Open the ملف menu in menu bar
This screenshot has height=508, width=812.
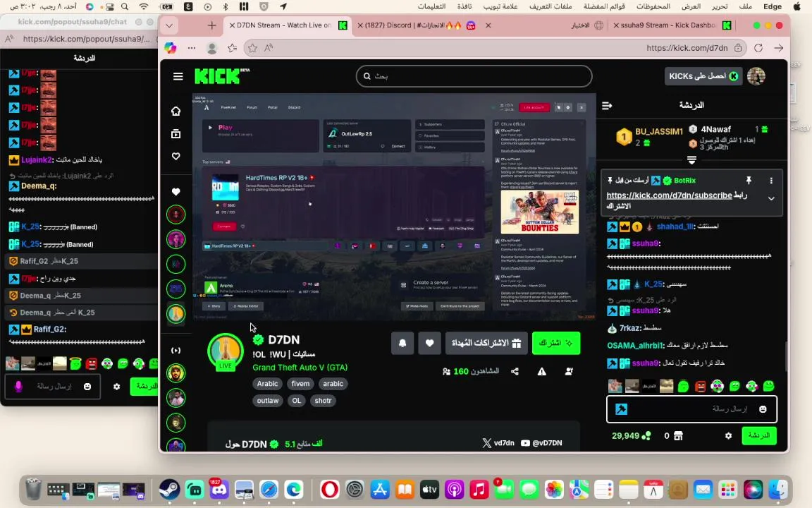click(746, 6)
